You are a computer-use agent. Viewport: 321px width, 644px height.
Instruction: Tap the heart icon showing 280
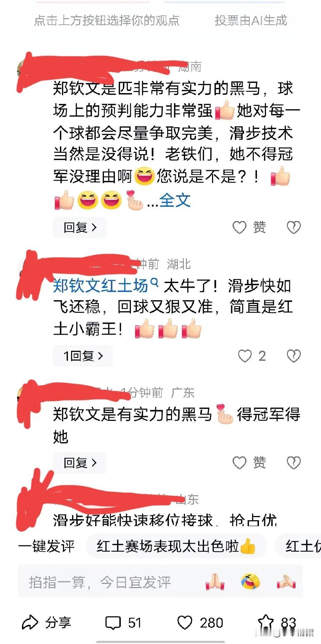(185, 623)
